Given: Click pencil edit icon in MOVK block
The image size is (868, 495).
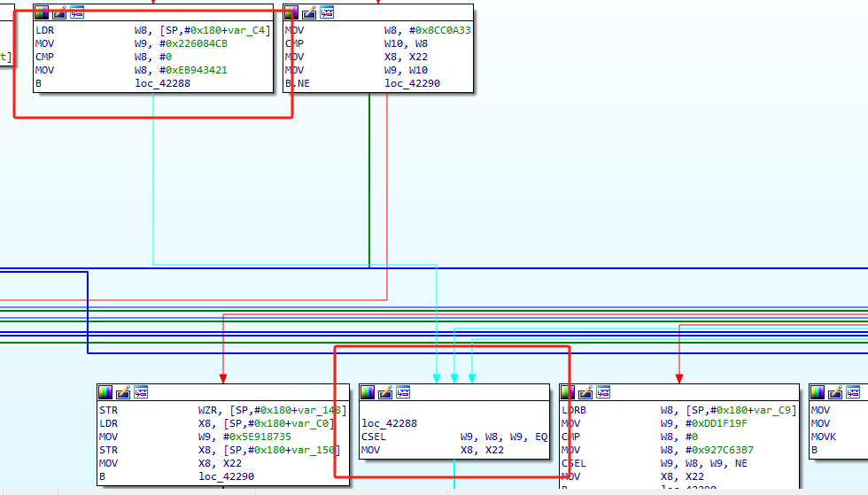Looking at the screenshot, I should coord(835,392).
